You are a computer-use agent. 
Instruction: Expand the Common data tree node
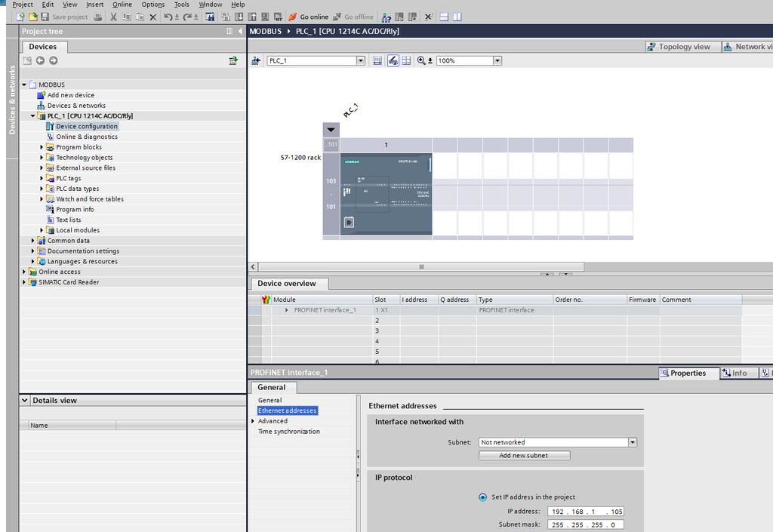click(x=33, y=241)
